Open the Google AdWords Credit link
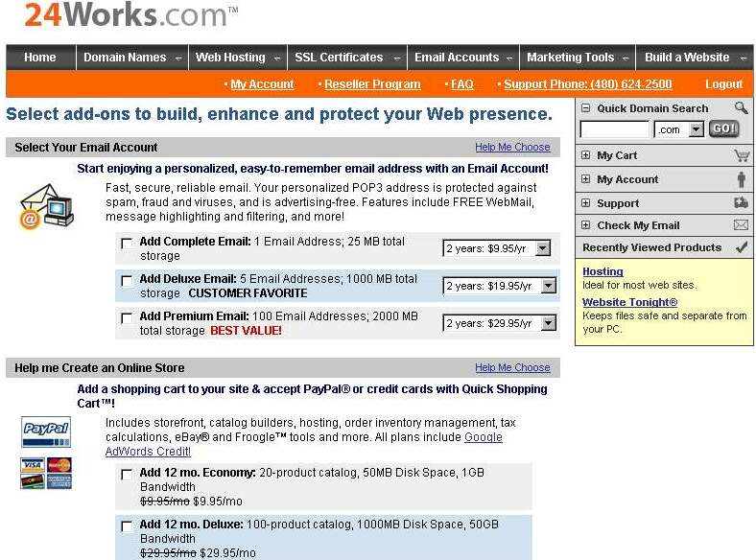 tap(304, 444)
